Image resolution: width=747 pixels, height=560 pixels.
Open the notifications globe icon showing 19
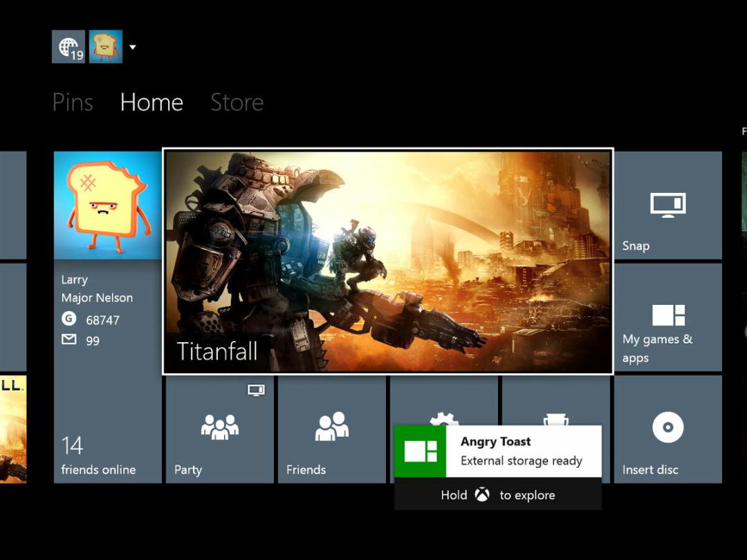(x=68, y=47)
